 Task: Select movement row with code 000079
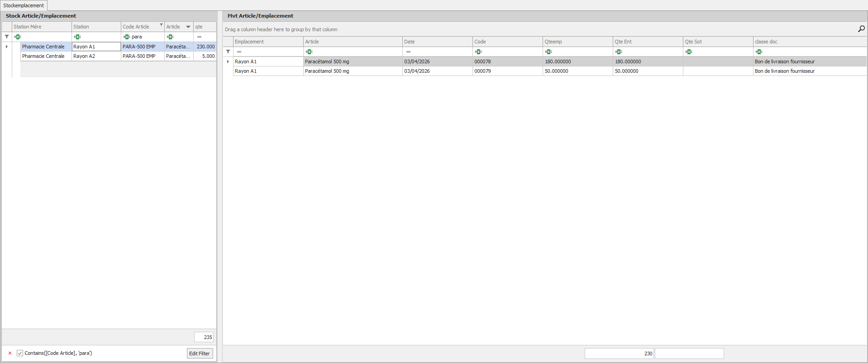point(482,71)
